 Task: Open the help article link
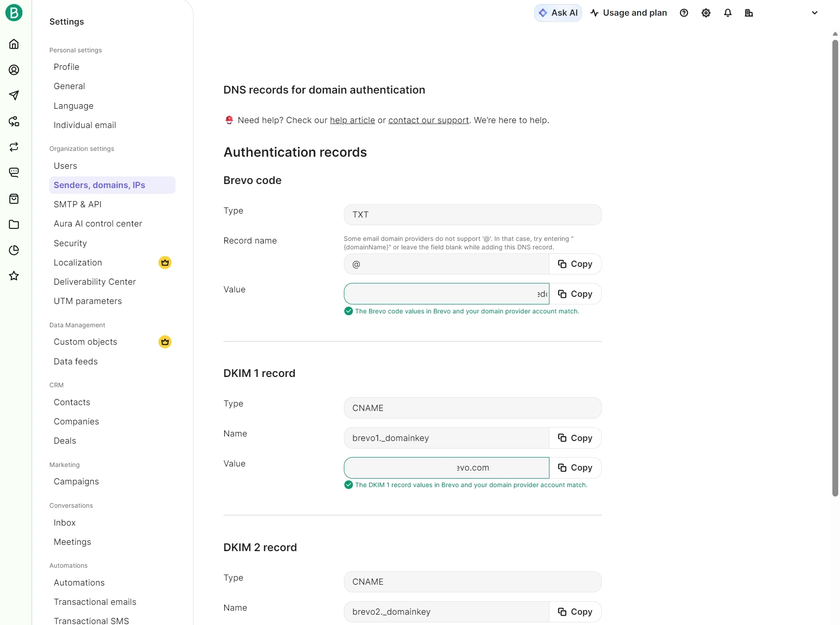(x=352, y=120)
